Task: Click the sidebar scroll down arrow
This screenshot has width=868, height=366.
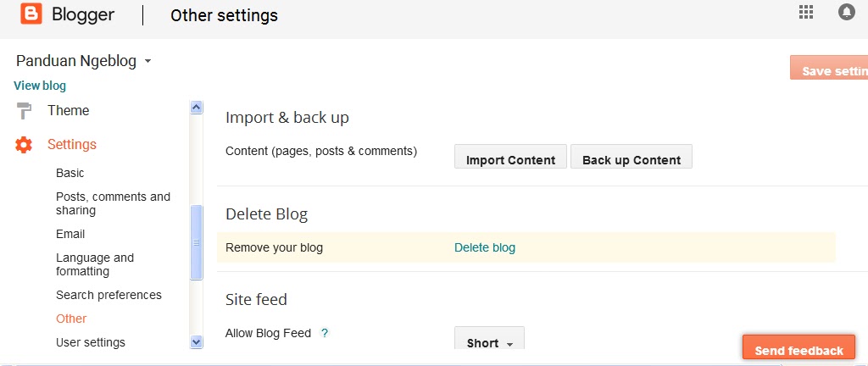Action: [197, 342]
